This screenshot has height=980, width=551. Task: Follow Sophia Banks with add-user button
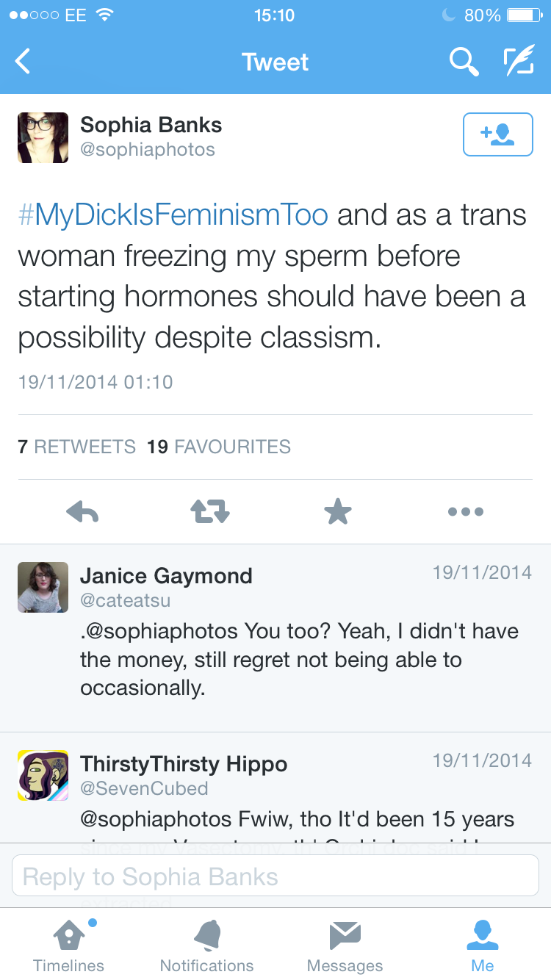(x=497, y=134)
